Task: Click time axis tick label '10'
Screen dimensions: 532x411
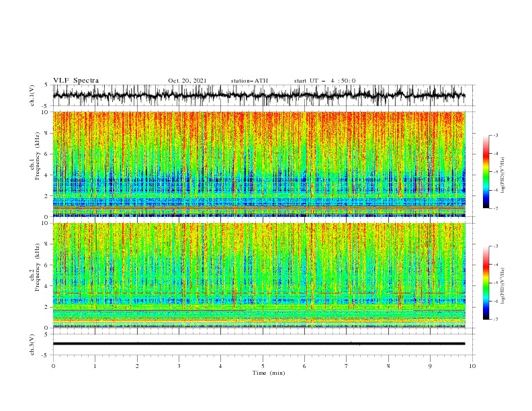Action: tap(472, 366)
